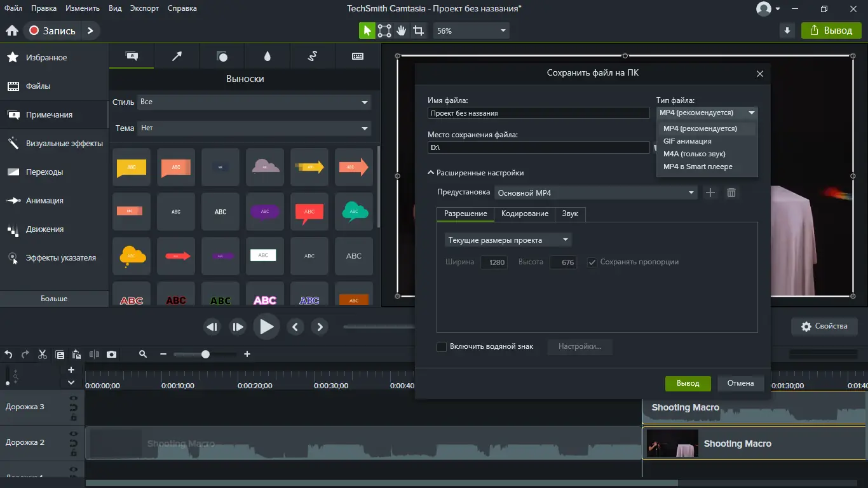Click the timeline zoom slider handle
This screenshot has width=868, height=488.
(205, 355)
